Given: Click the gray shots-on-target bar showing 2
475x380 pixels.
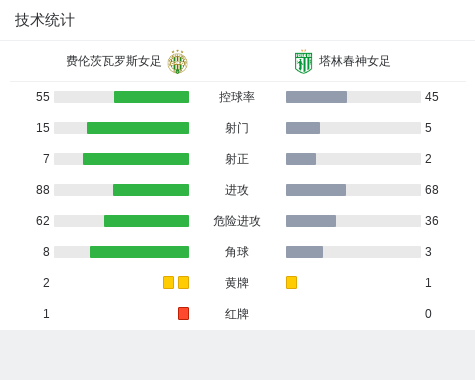Looking at the screenshot, I should pyautogui.click(x=301, y=159).
